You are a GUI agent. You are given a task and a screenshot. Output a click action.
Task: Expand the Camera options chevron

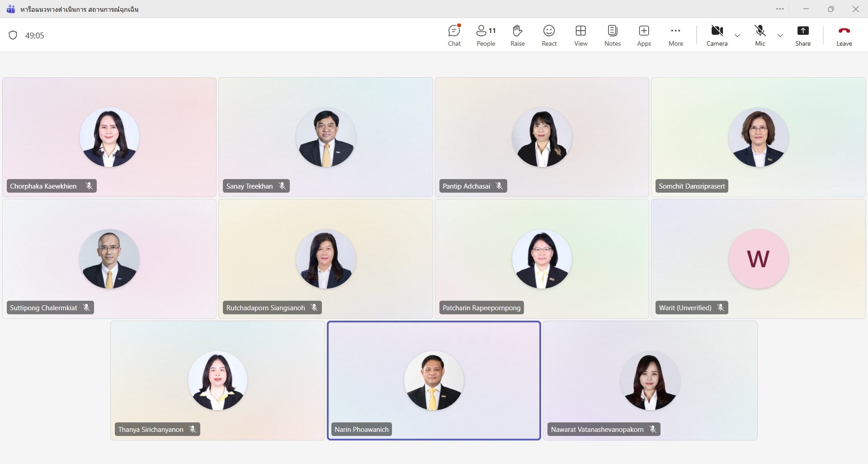pyautogui.click(x=737, y=35)
